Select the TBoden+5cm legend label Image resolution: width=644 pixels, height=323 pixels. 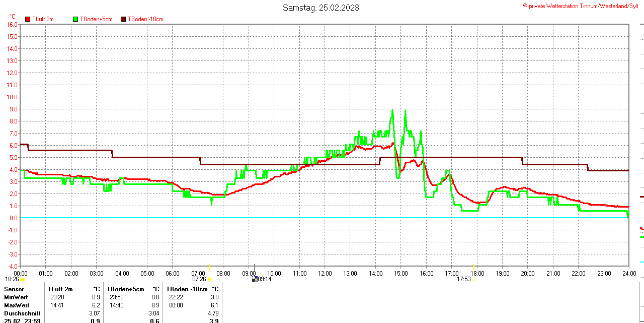(x=96, y=19)
